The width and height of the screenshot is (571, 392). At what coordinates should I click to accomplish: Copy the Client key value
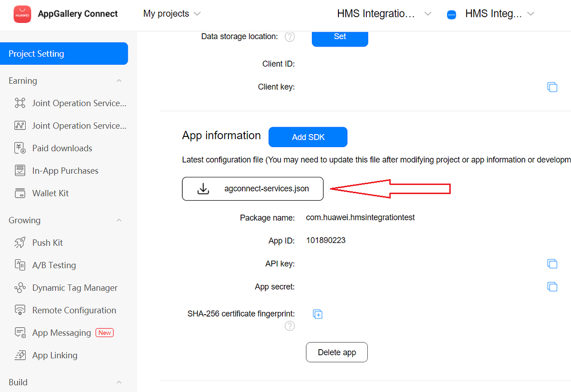552,87
